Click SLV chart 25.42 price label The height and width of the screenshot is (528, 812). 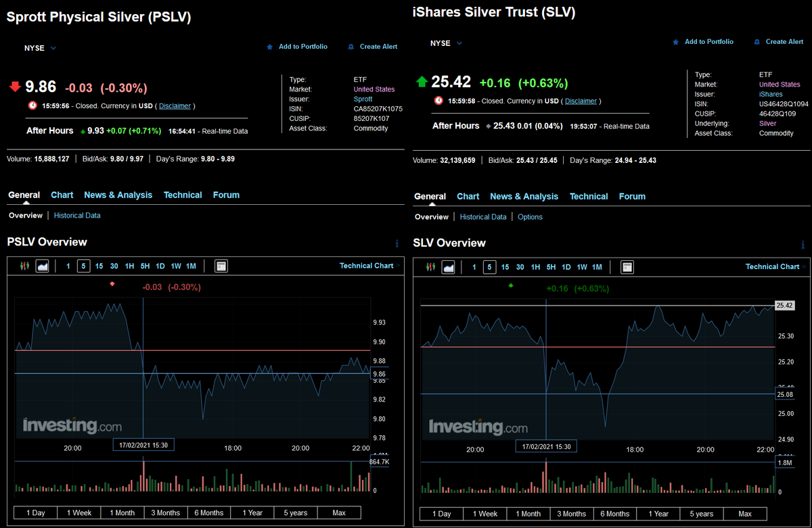pos(785,306)
